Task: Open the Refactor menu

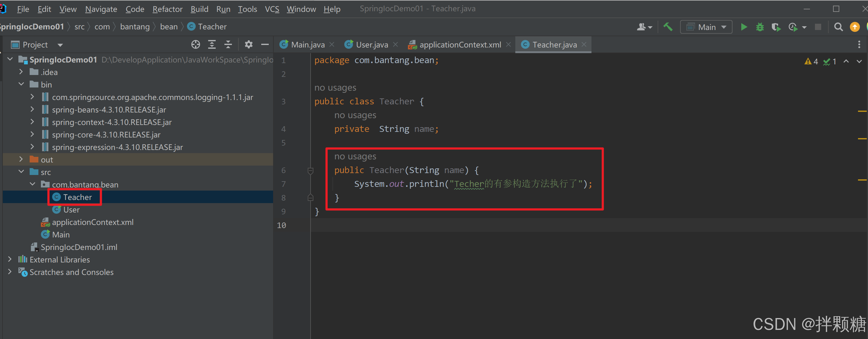Action: point(167,9)
